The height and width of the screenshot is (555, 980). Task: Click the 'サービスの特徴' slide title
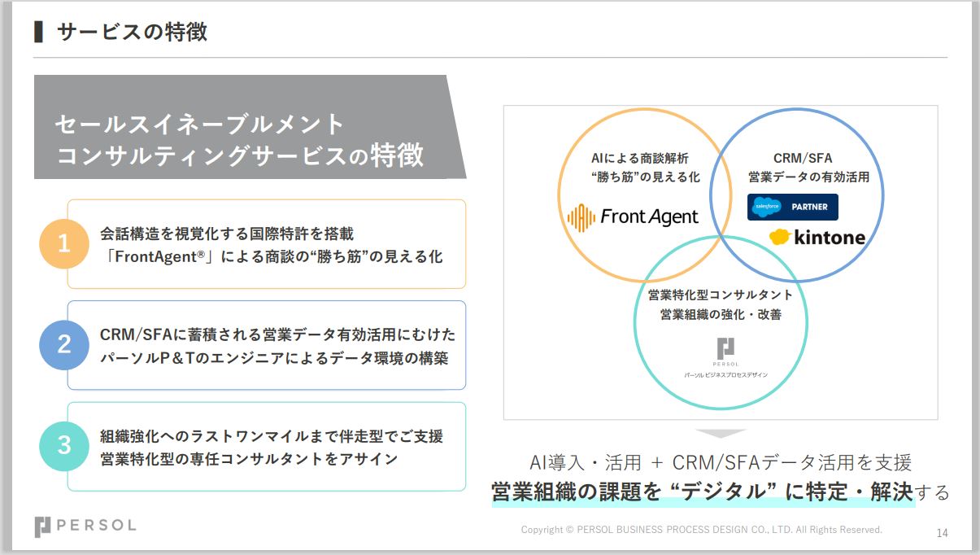tap(132, 32)
